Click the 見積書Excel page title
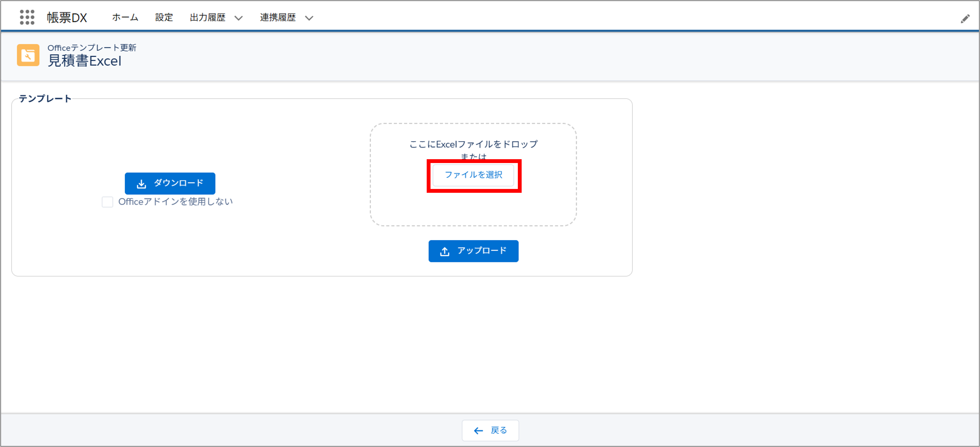The height and width of the screenshot is (447, 980). click(85, 61)
